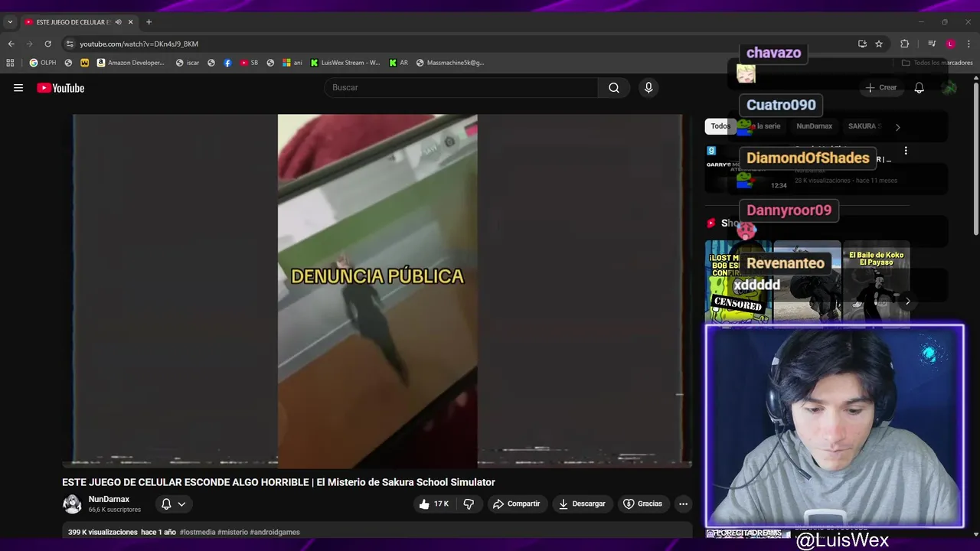The width and height of the screenshot is (980, 551).
Task: Click the magnifying glass search button
Action: (614, 88)
